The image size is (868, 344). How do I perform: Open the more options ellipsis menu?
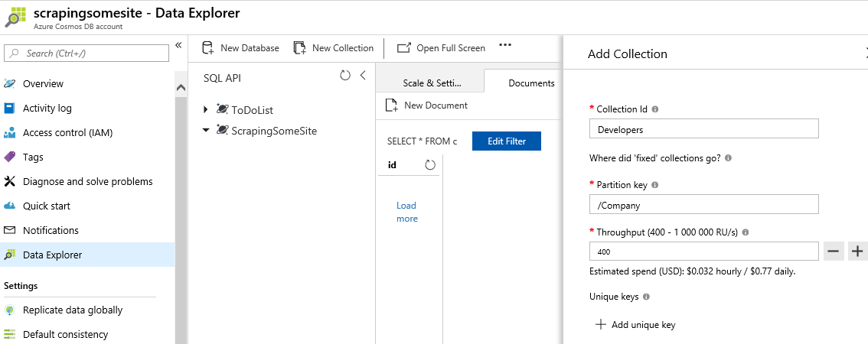pyautogui.click(x=505, y=45)
